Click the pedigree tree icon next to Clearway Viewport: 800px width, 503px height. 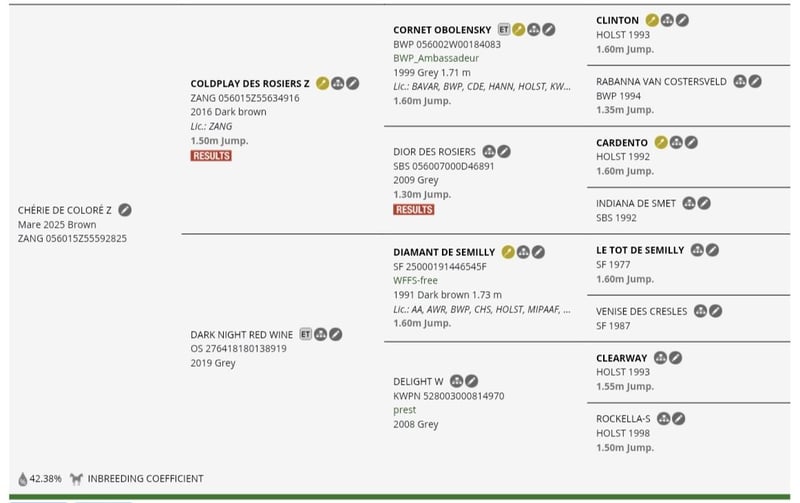point(660,358)
